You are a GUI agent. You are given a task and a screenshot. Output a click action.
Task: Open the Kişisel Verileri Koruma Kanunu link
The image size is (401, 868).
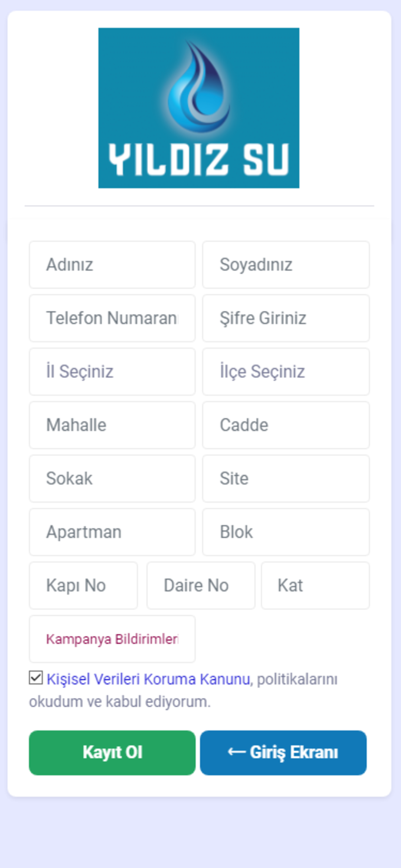pyautogui.click(x=148, y=679)
